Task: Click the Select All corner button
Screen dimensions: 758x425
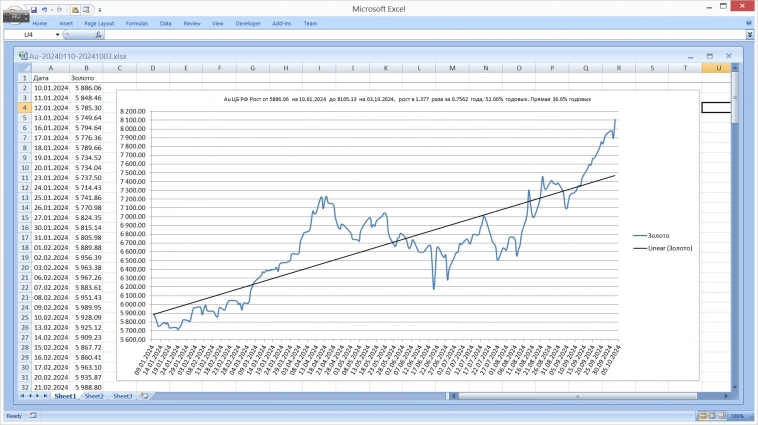Action: [25, 68]
